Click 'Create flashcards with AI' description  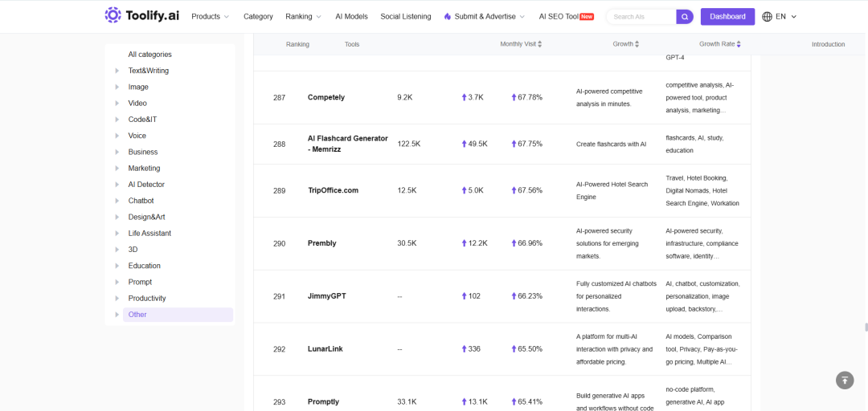(x=611, y=144)
